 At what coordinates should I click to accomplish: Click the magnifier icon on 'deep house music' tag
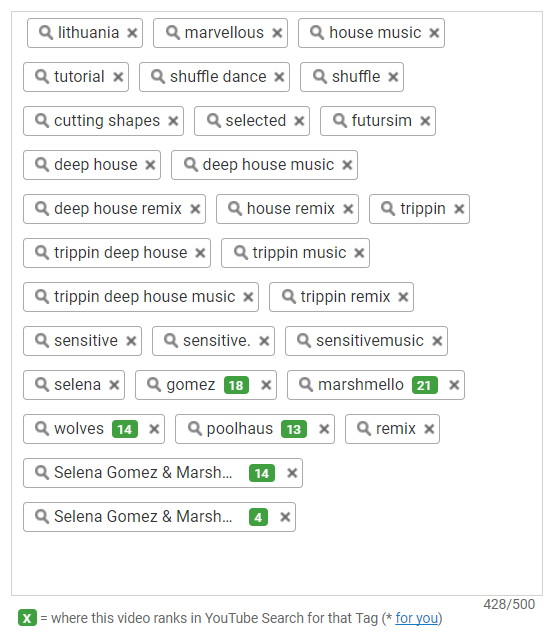click(191, 164)
